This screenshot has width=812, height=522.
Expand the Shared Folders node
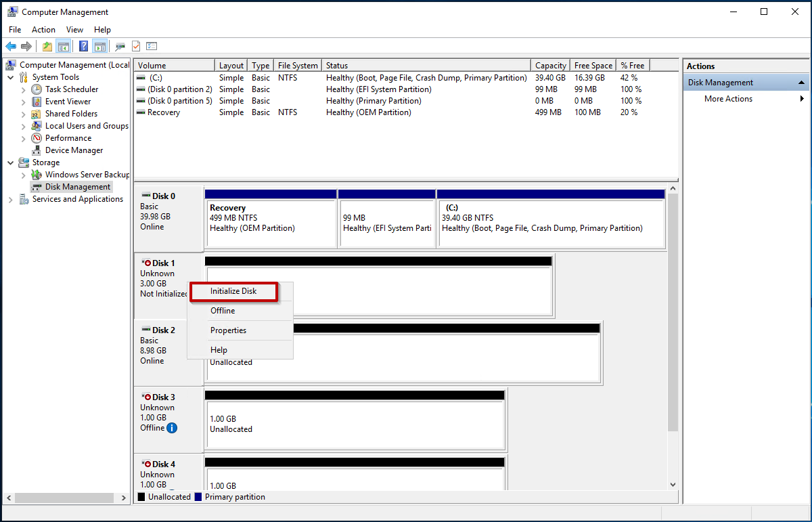pyautogui.click(x=24, y=114)
